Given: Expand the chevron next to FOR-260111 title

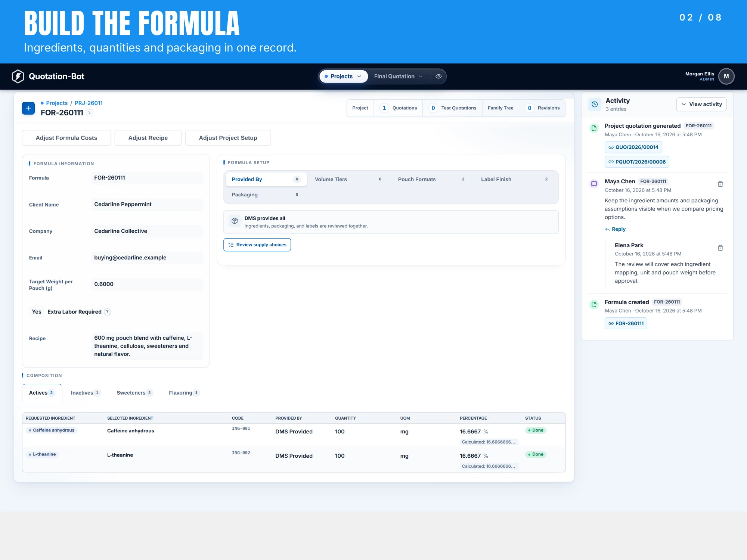Looking at the screenshot, I should tap(90, 113).
